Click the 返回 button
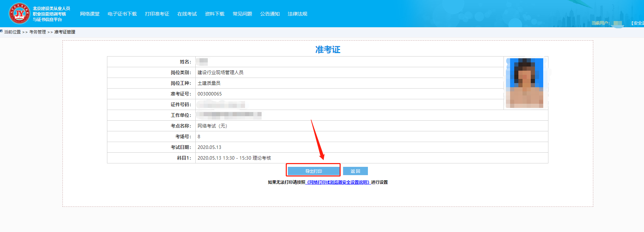The height and width of the screenshot is (232, 644). coord(355,171)
